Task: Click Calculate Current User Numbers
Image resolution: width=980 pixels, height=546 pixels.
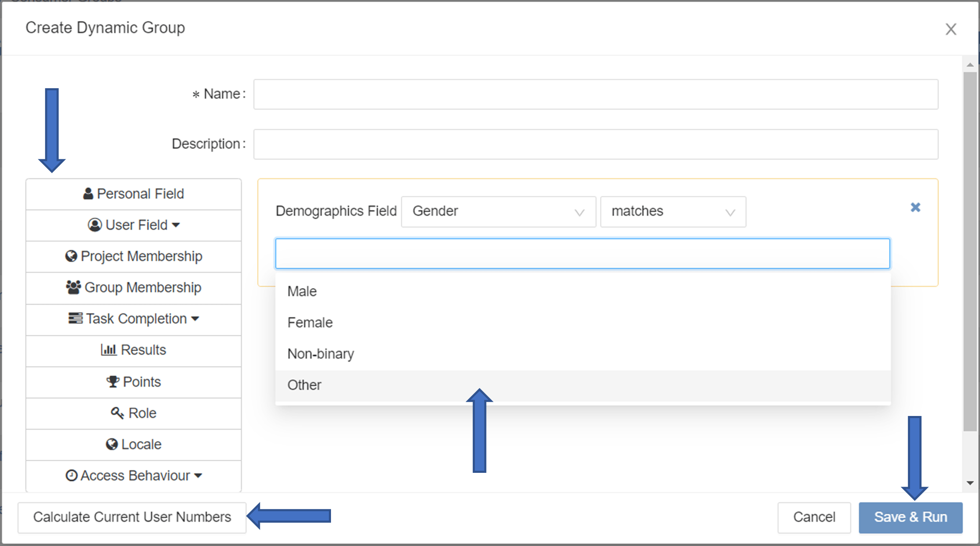Action: [x=132, y=517]
